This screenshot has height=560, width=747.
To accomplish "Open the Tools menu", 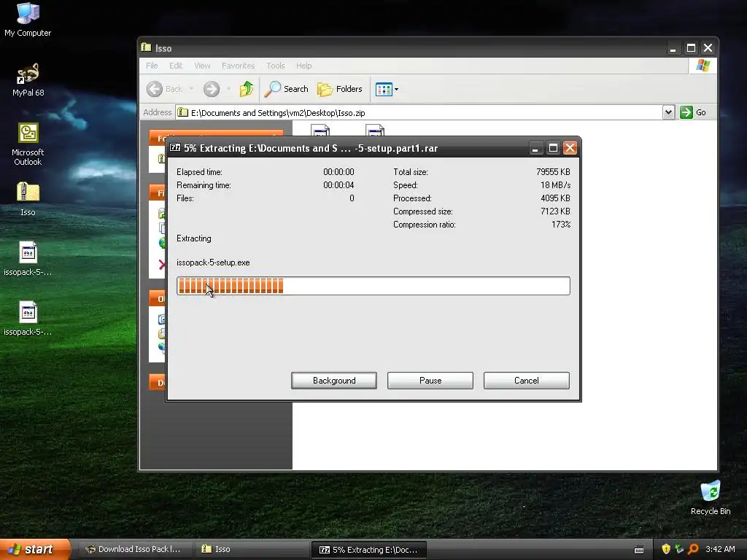I will click(x=275, y=66).
